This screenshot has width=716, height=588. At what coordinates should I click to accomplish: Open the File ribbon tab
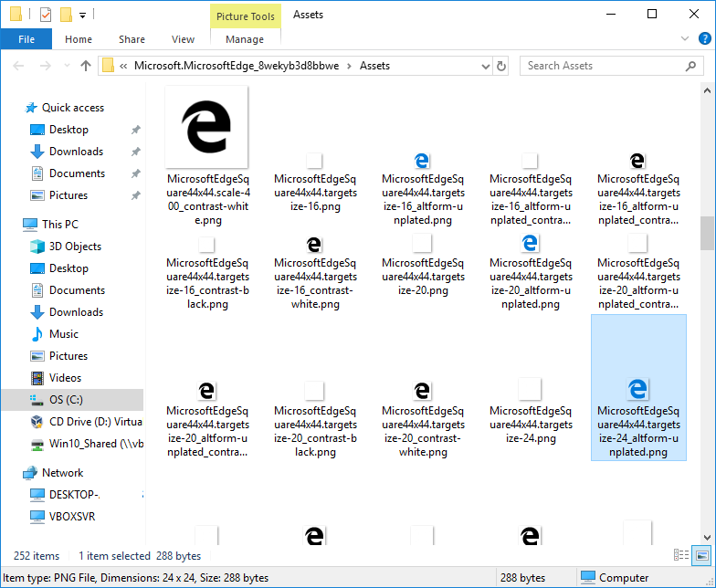pyautogui.click(x=26, y=39)
